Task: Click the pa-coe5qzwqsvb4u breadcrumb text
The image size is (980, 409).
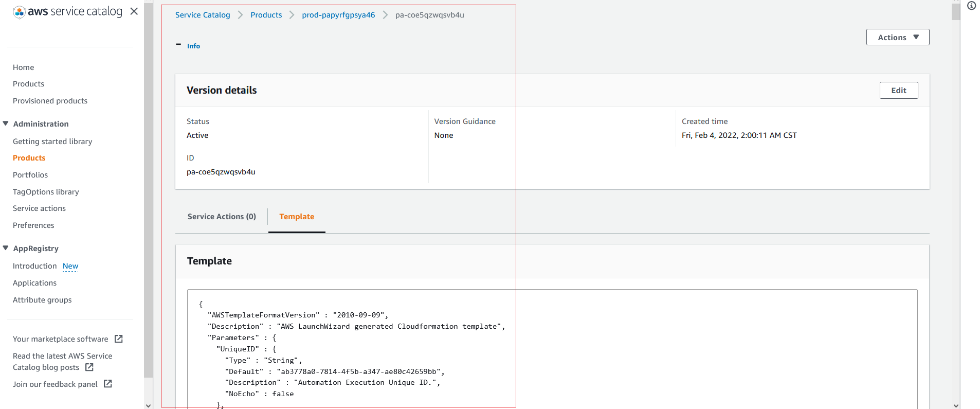Action: 430,15
